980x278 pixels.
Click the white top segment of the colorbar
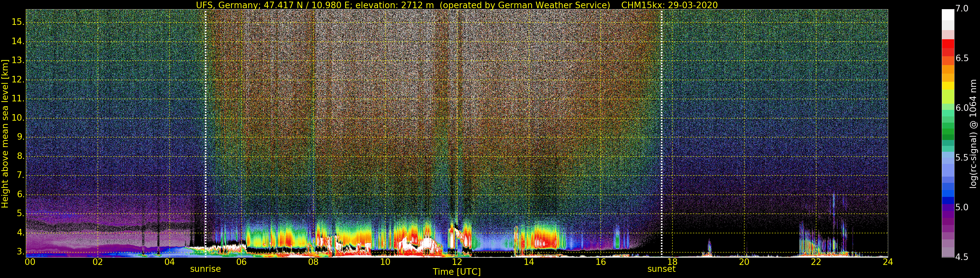coord(948,14)
